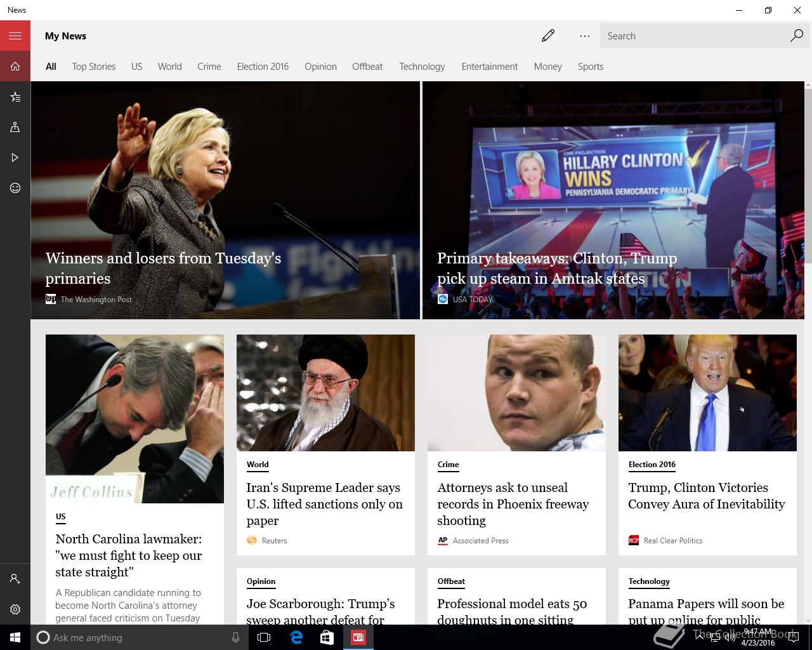
Task: Open the Sports tab
Action: [x=591, y=66]
